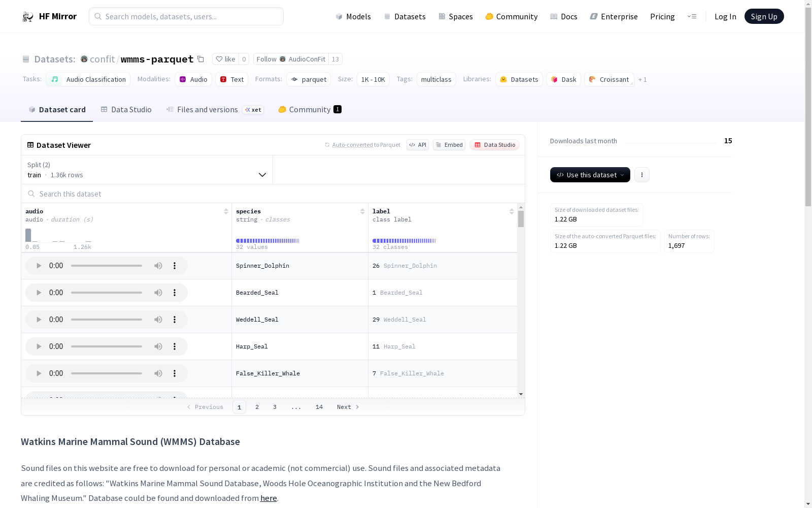Go to the Next page of rows
Screen dimensions: 812x508
[x=348, y=407]
